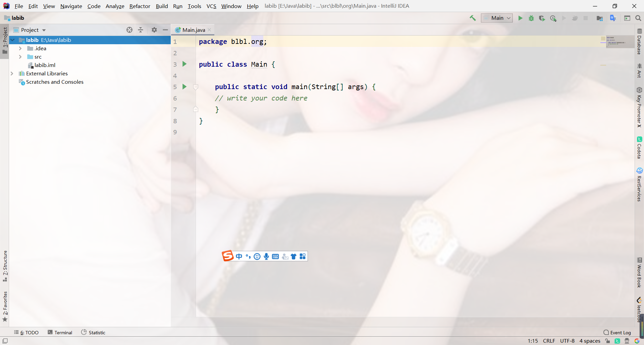
Task: Click the inspector hat man status icon
Action: pos(627,341)
